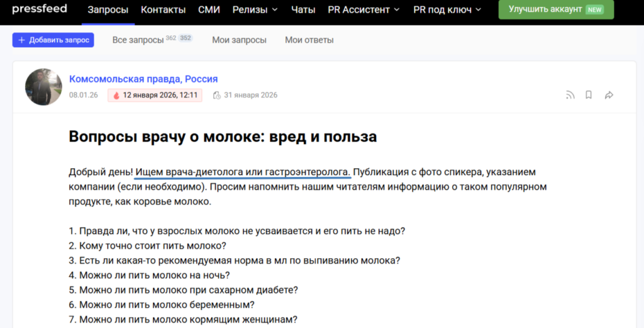Click question 6 about беременным

(x=162, y=305)
